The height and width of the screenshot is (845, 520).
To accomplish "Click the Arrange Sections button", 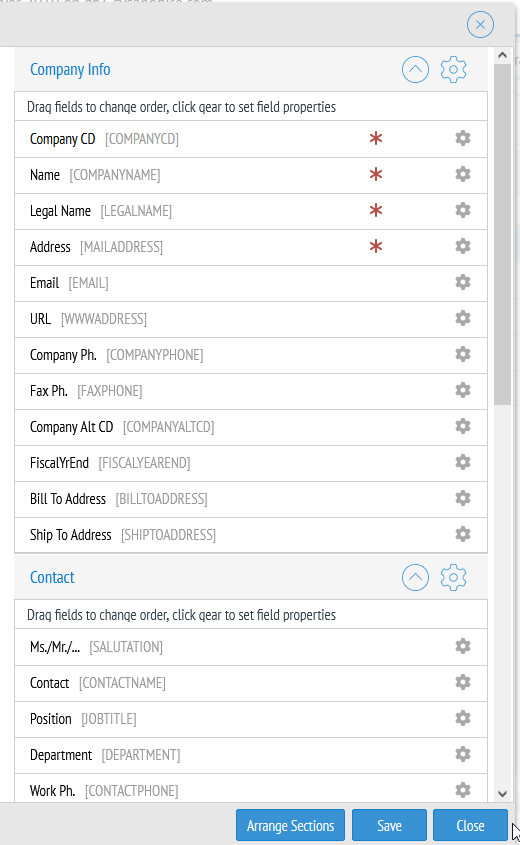I will [290, 826].
